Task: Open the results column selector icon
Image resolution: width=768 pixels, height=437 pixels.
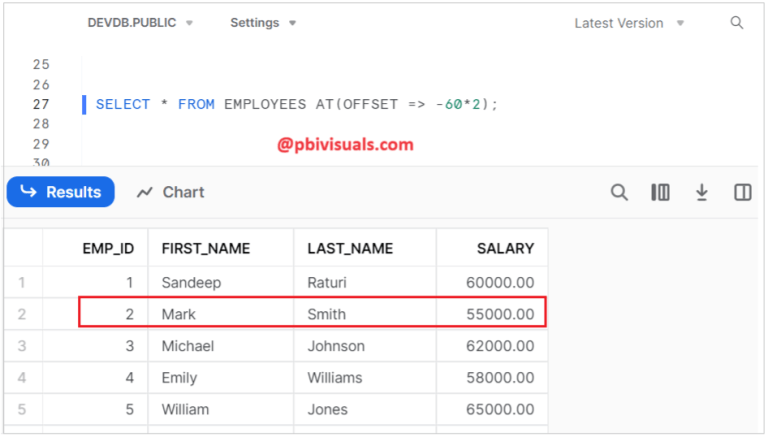Action: (x=660, y=192)
